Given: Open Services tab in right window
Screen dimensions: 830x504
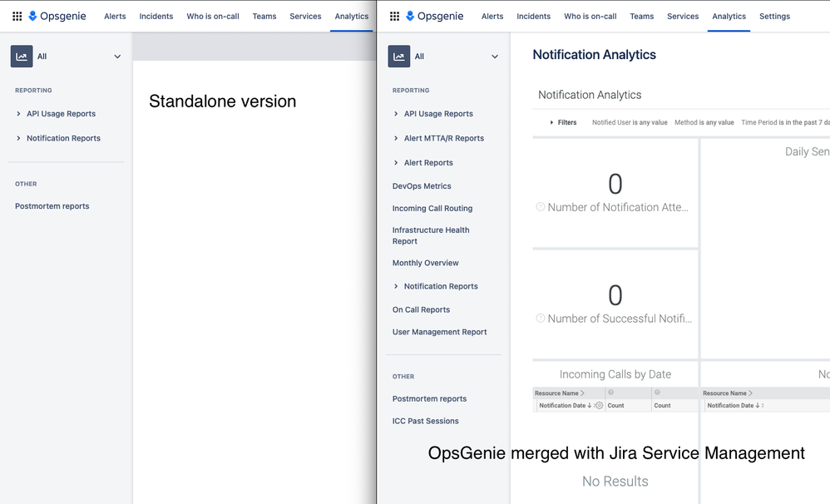Looking at the screenshot, I should [x=683, y=17].
